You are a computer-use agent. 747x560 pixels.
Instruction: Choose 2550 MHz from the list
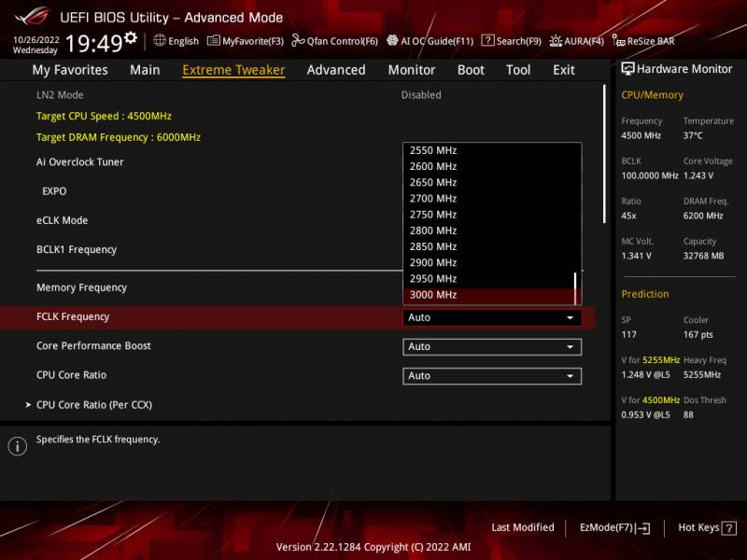click(488, 150)
